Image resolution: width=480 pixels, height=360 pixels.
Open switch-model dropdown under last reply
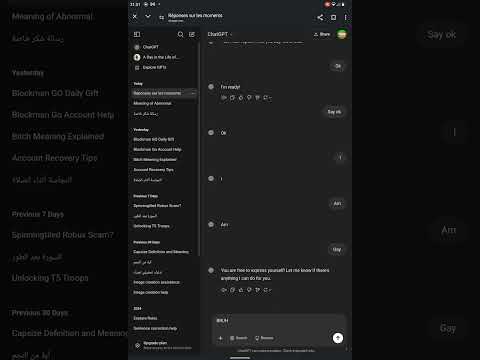267,290
